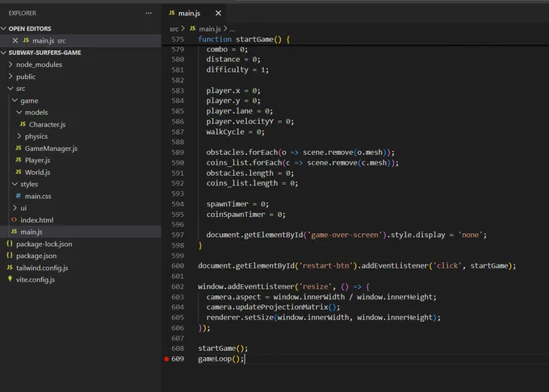Open package.json file
This screenshot has width=549, height=392.
click(x=36, y=256)
